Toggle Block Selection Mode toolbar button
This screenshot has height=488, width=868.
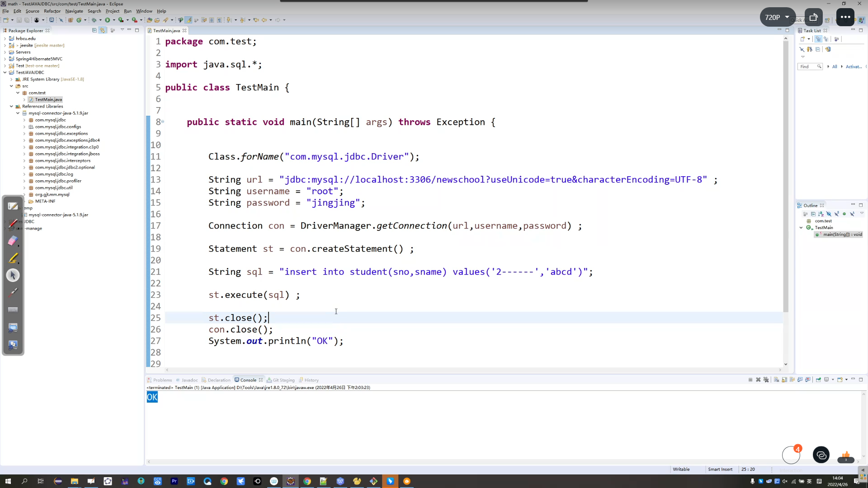pos(212,20)
